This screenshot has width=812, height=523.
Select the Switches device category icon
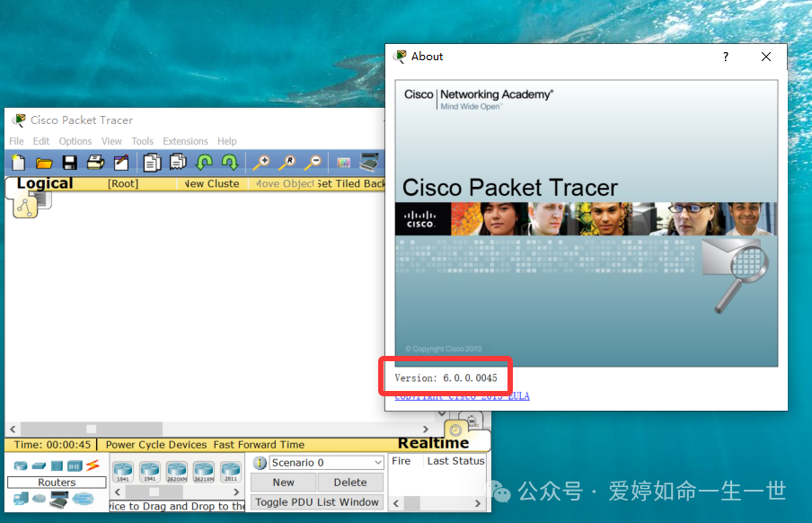click(39, 466)
